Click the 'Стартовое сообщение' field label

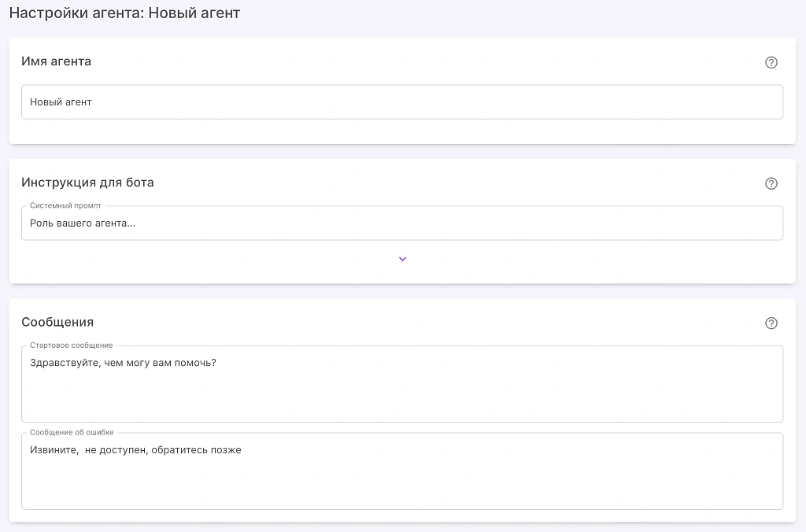coord(72,345)
